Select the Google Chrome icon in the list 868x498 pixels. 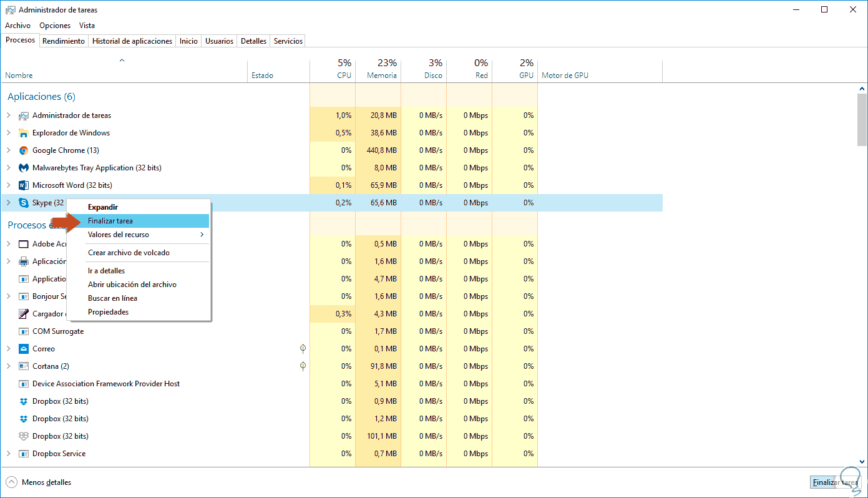point(24,150)
